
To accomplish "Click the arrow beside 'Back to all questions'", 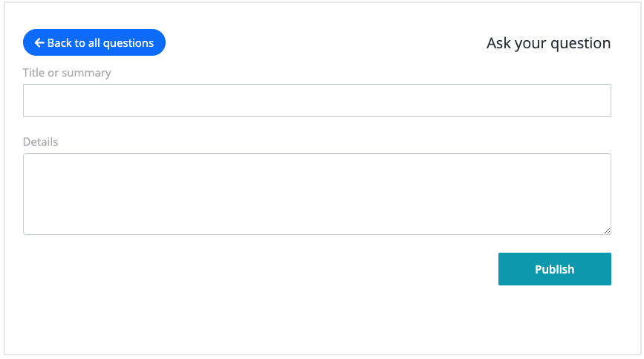I will point(39,42).
